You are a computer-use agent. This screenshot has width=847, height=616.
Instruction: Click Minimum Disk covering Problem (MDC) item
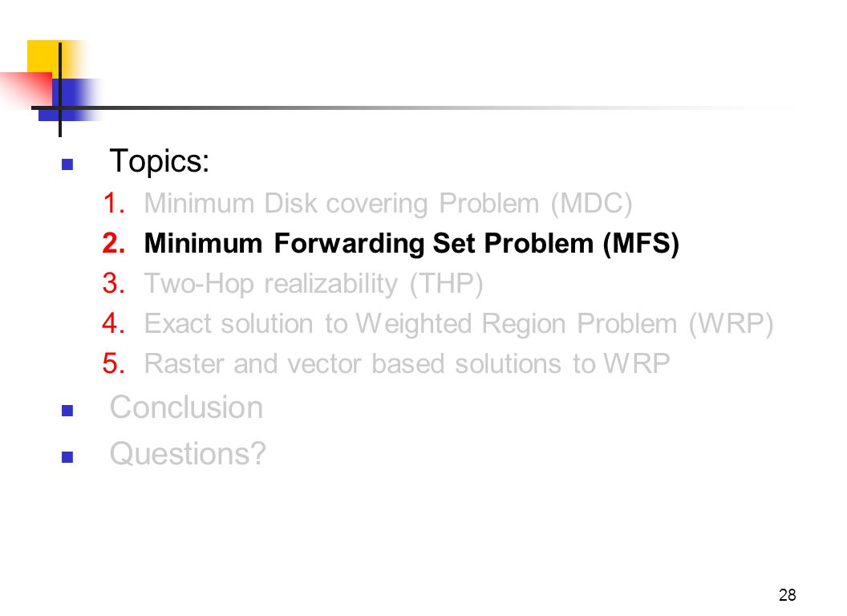[388, 204]
